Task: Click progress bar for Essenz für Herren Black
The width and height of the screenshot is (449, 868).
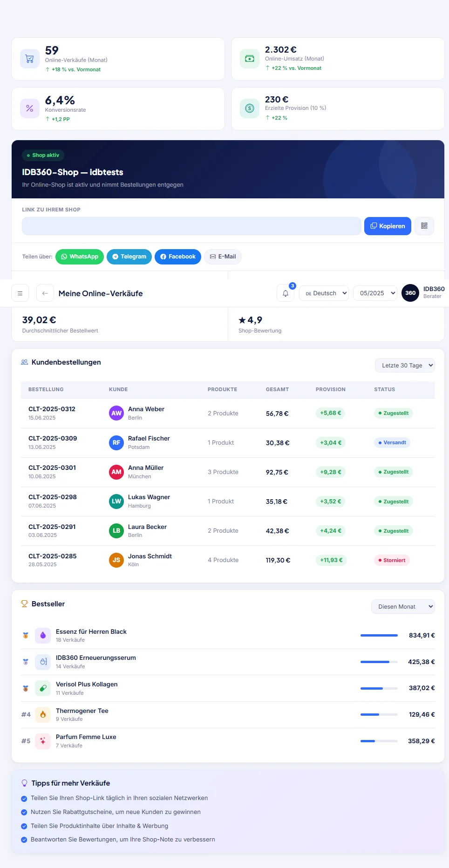Action: click(x=379, y=635)
